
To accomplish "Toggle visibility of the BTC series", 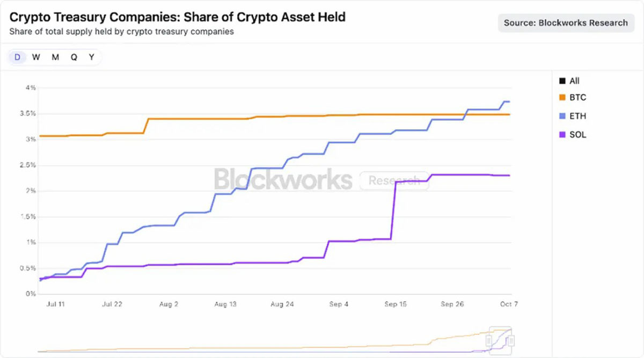I will tap(571, 97).
